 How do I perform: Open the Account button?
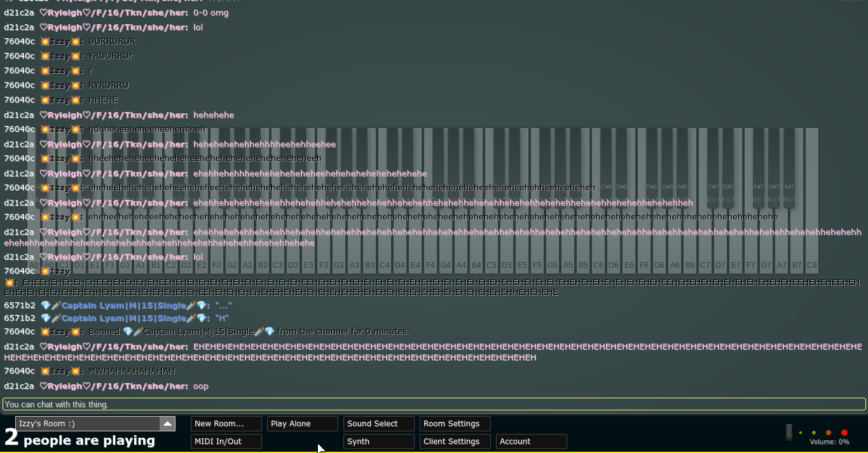point(531,442)
